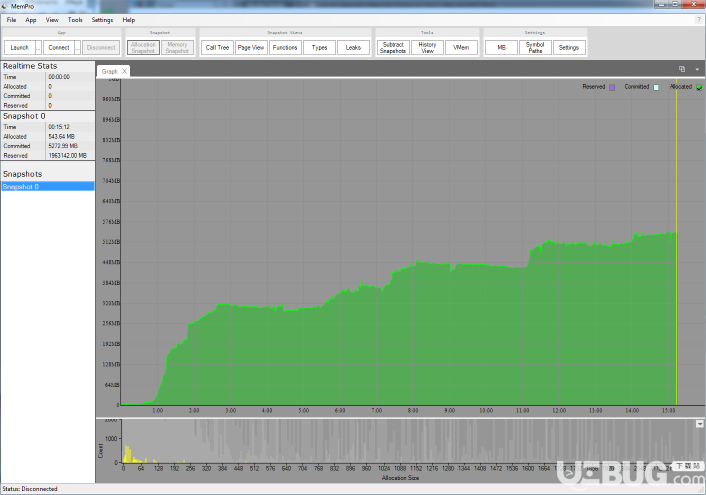
Task: Close the Graph tab
Action: [125, 71]
